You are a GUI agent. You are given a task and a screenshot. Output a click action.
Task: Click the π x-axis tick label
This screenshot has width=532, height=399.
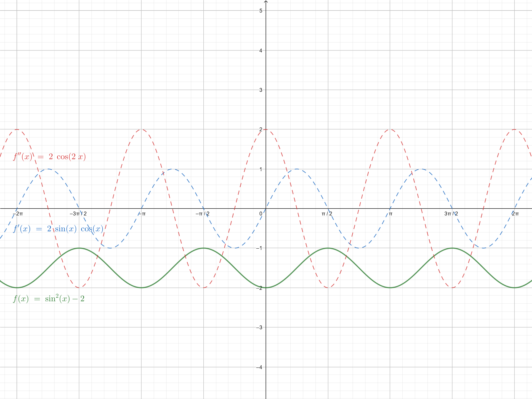(x=391, y=214)
